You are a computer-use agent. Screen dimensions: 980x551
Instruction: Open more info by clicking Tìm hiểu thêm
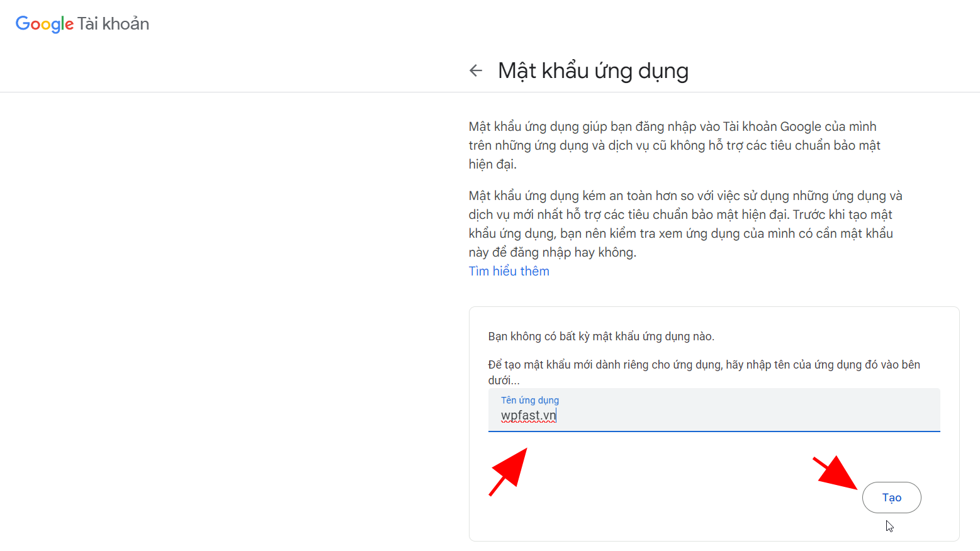509,270
